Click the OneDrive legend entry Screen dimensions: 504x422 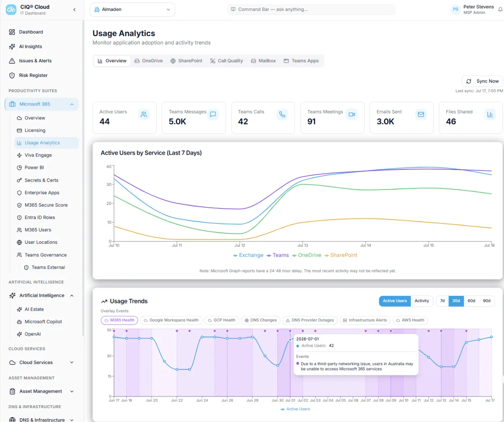click(x=307, y=255)
